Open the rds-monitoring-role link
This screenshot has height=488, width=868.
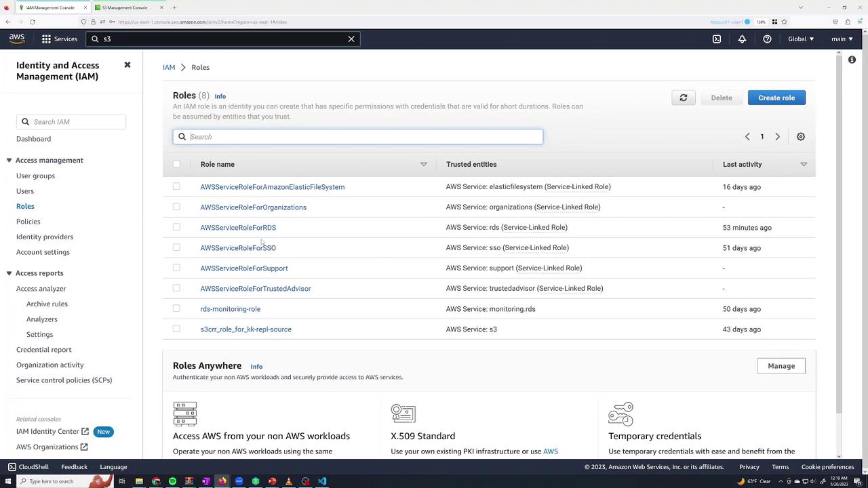point(231,309)
